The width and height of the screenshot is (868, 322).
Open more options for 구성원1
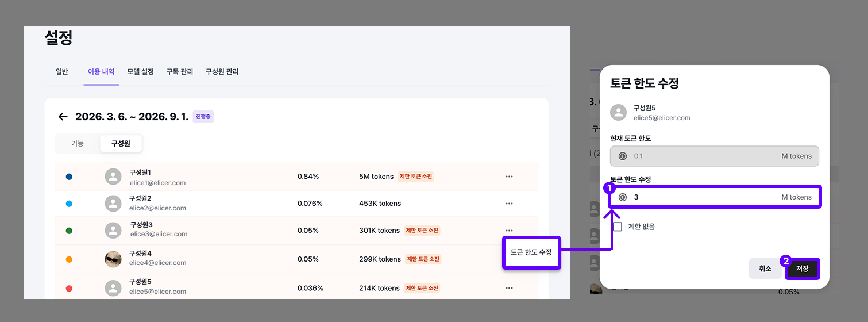pyautogui.click(x=509, y=177)
